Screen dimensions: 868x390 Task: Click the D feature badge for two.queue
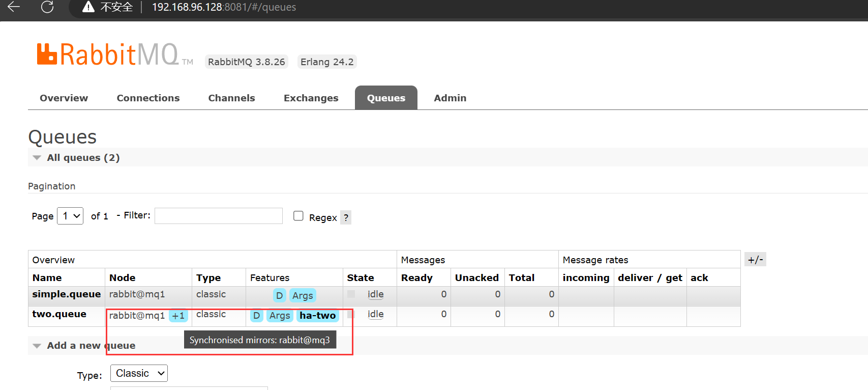(x=256, y=316)
